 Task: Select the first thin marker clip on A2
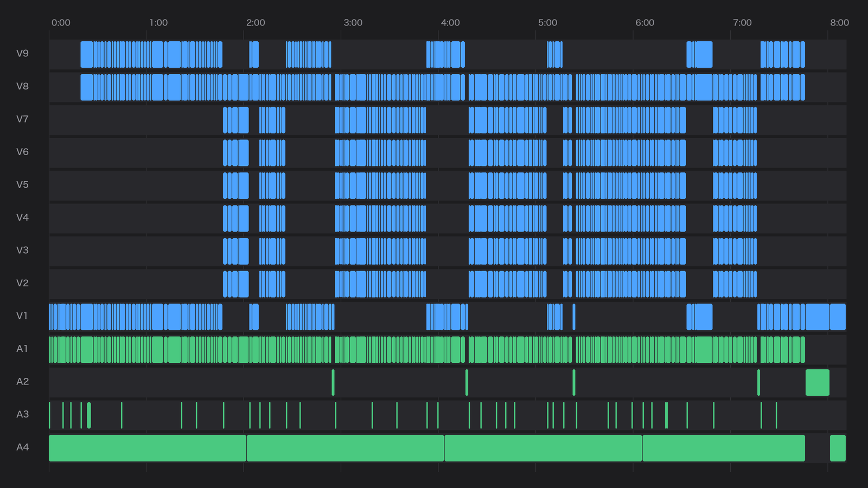pos(333,382)
